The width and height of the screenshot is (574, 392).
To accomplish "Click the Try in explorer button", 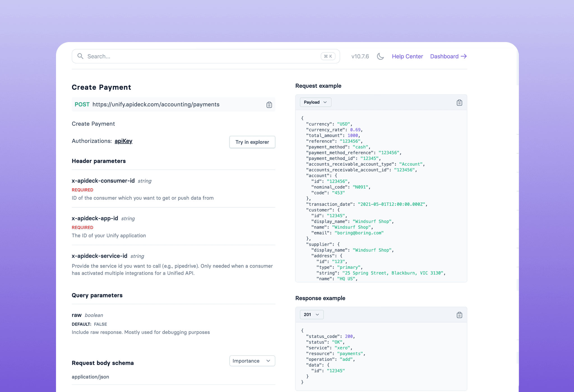I will point(252,142).
